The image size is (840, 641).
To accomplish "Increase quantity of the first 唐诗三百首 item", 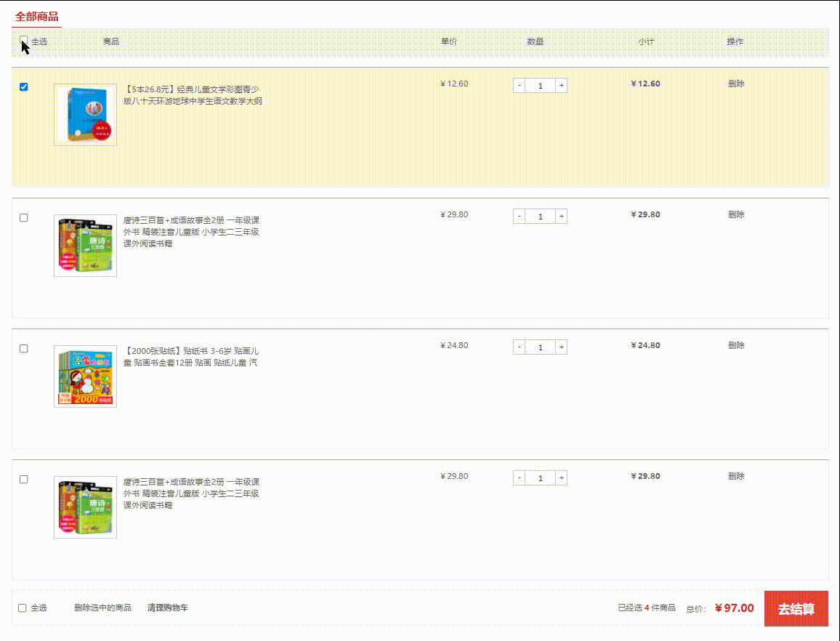I will tap(562, 217).
